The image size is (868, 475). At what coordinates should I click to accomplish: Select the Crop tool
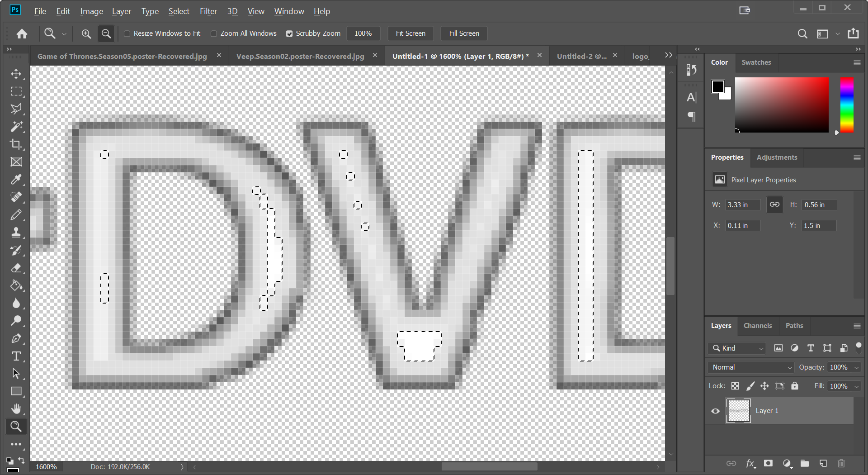[16, 144]
